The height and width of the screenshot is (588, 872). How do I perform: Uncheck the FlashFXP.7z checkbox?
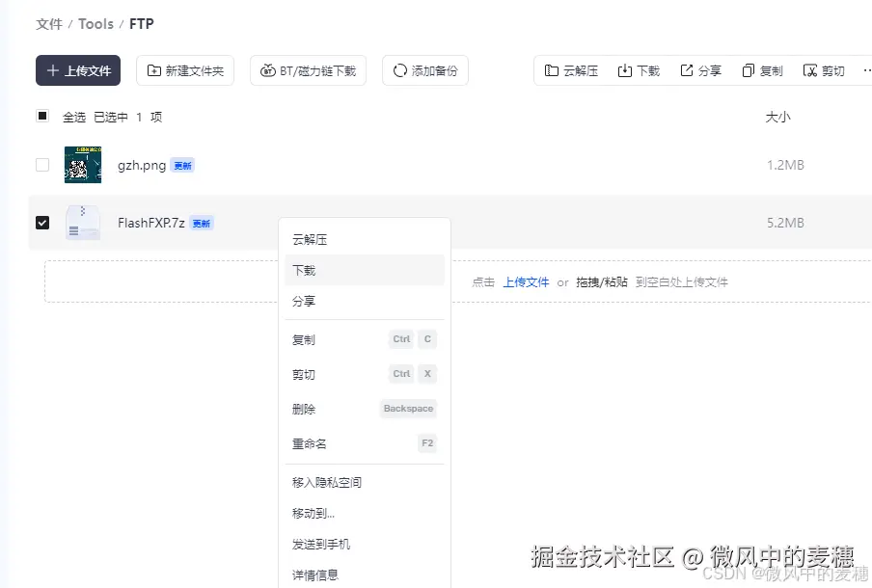tap(42, 223)
